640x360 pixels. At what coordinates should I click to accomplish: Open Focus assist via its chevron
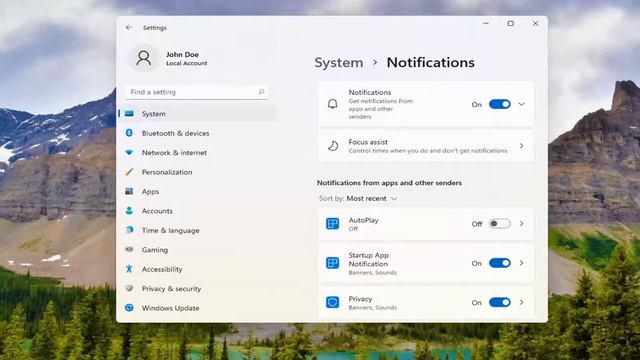pyautogui.click(x=521, y=146)
